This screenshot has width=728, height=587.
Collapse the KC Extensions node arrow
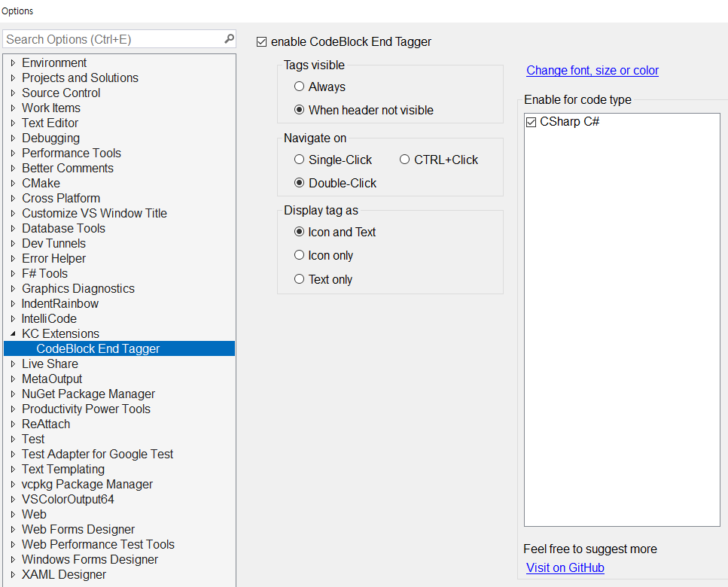[13, 333]
